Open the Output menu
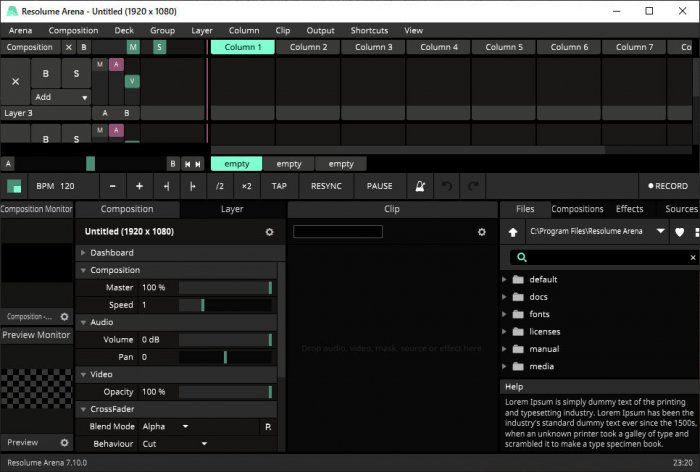The width and height of the screenshot is (700, 472). (x=320, y=30)
